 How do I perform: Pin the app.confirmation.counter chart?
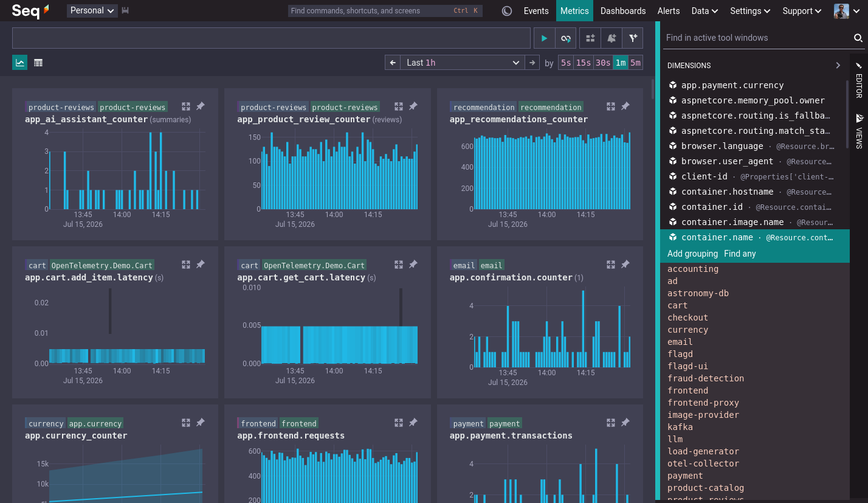(x=625, y=265)
